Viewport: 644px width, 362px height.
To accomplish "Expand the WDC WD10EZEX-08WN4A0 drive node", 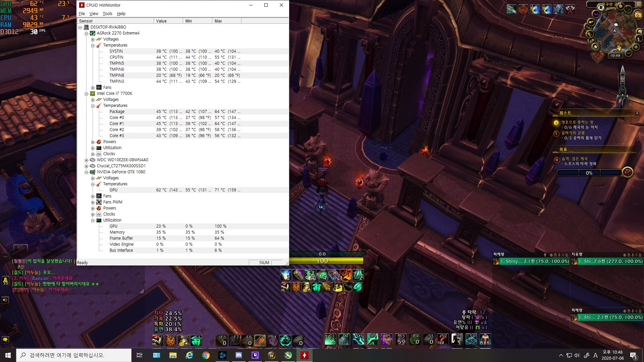I will (87, 160).
